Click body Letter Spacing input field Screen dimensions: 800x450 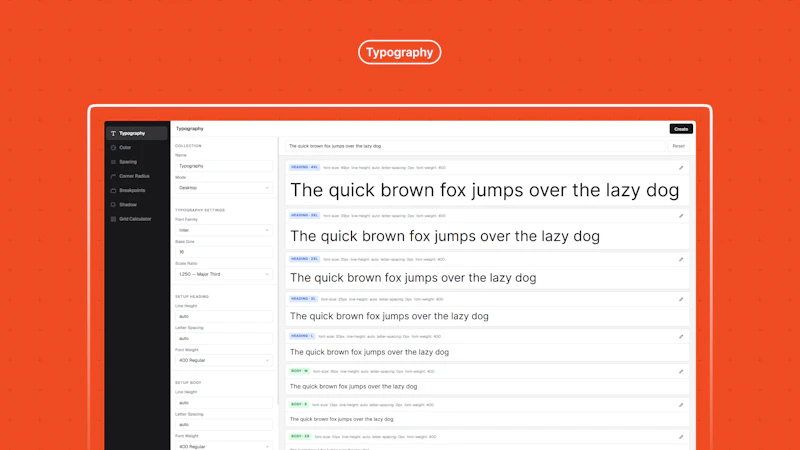pos(223,424)
